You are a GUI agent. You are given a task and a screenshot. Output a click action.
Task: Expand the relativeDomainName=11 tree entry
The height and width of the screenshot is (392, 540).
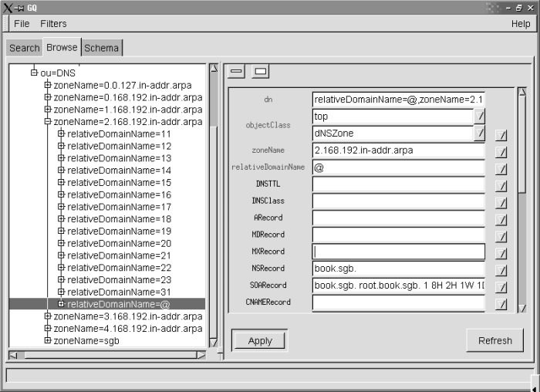[62, 133]
